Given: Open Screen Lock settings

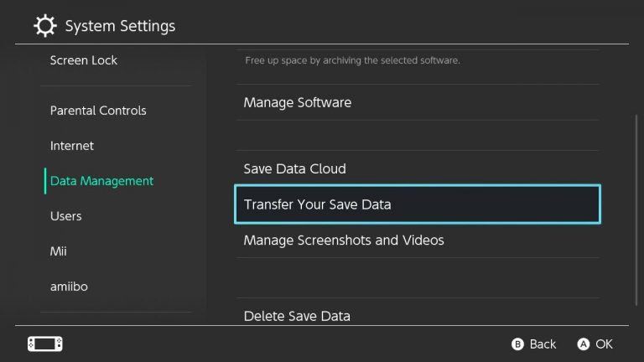Looking at the screenshot, I should point(84,60).
